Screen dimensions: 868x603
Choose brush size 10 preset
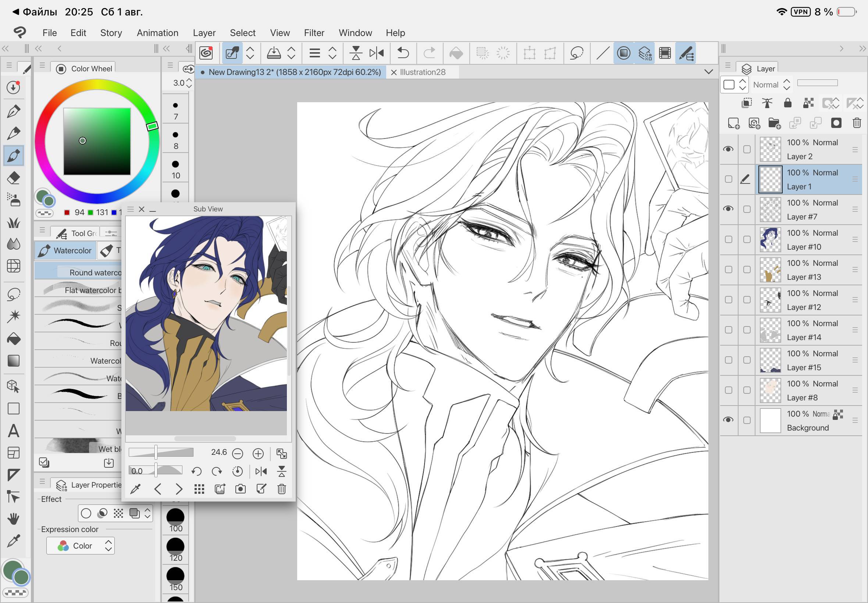[176, 168]
